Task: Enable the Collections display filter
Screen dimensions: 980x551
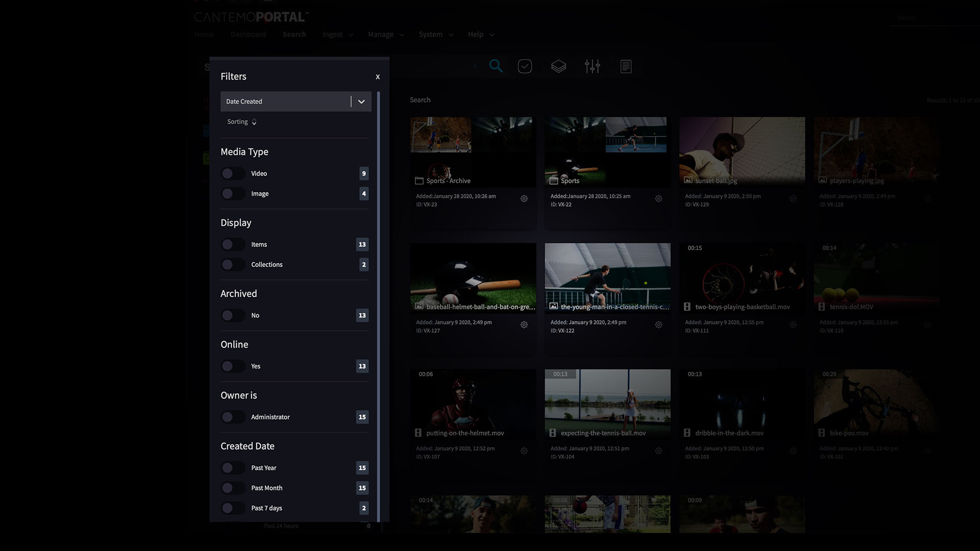Action: click(233, 265)
